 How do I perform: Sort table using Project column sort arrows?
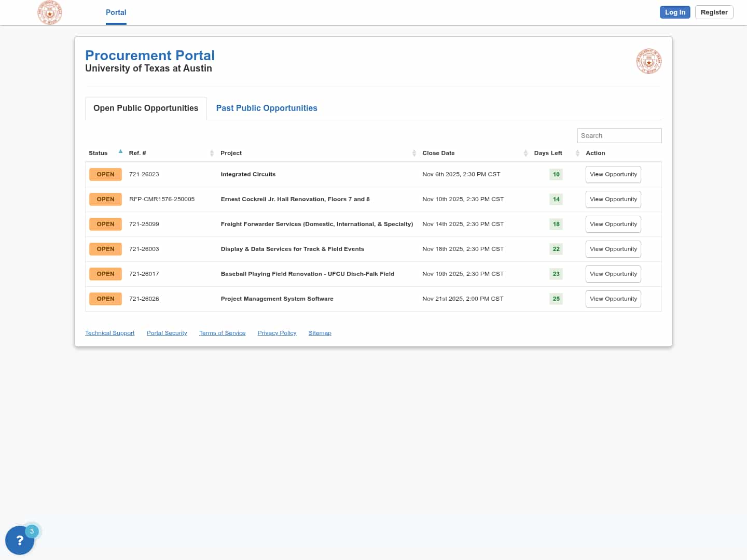[414, 153]
